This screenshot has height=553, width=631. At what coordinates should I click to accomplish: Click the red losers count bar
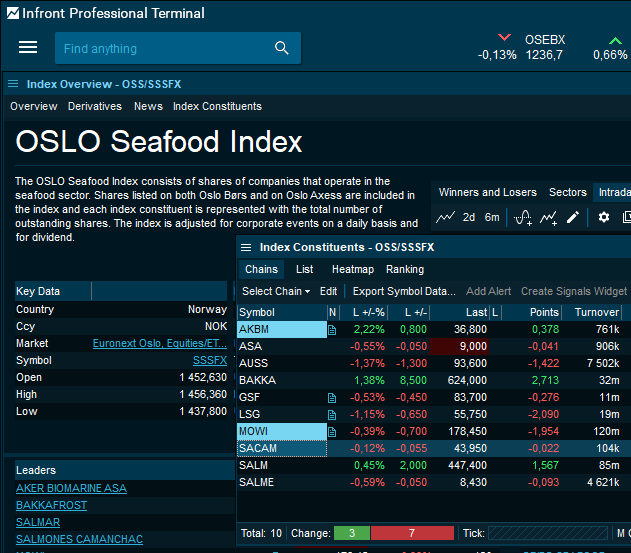pos(411,533)
